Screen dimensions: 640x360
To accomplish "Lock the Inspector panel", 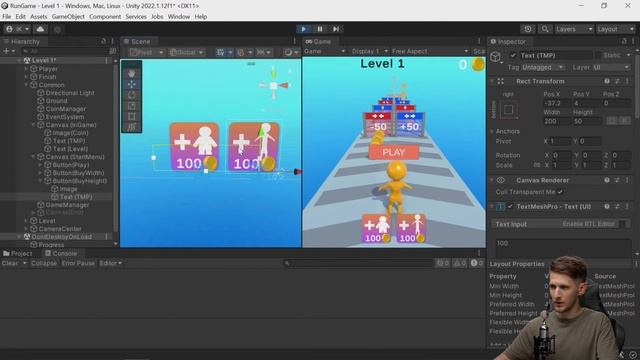I will [624, 41].
